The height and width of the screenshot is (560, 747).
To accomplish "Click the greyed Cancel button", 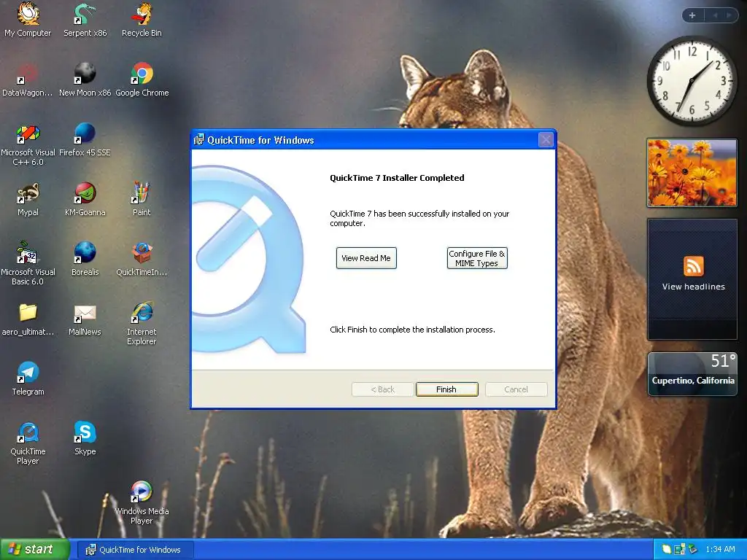I will pyautogui.click(x=516, y=389).
